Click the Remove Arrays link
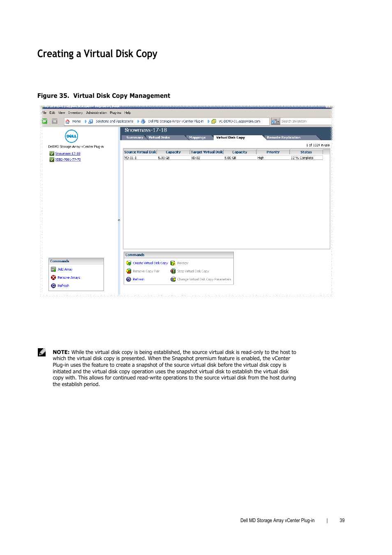This screenshot has height=555, width=392. click(69, 277)
